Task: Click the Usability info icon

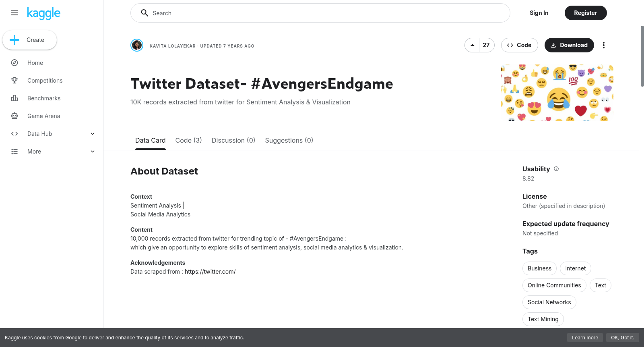Action: pos(556,169)
